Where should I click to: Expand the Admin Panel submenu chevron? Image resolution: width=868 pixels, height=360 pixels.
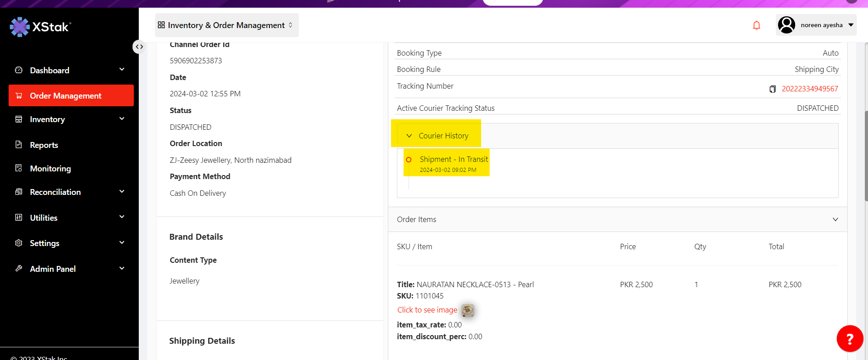tap(122, 269)
